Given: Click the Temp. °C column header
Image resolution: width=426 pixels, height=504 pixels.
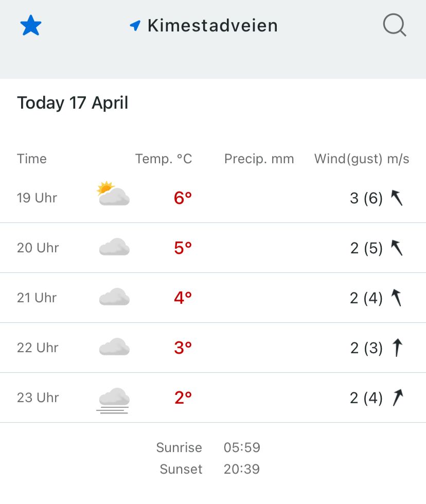Looking at the screenshot, I should pos(164,159).
